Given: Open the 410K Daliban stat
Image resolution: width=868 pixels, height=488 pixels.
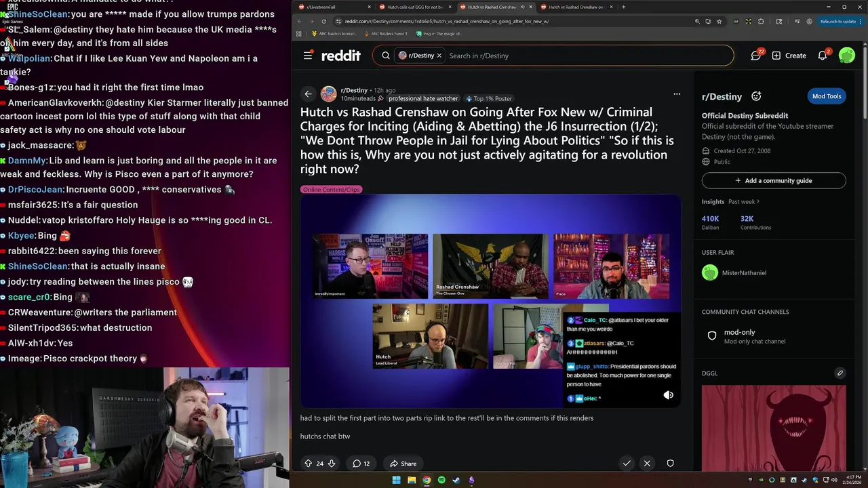Looking at the screenshot, I should click(x=710, y=222).
